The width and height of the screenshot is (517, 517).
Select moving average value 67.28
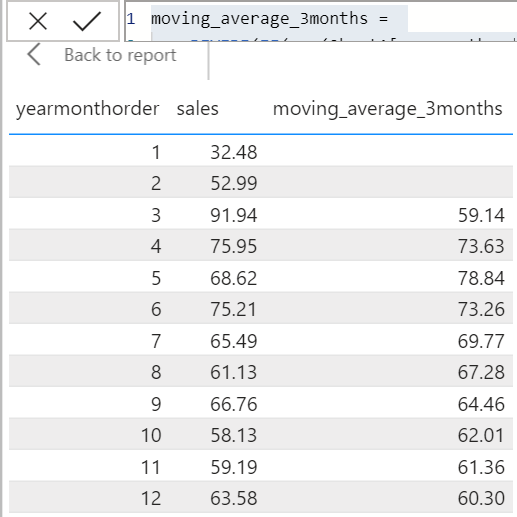point(481,372)
